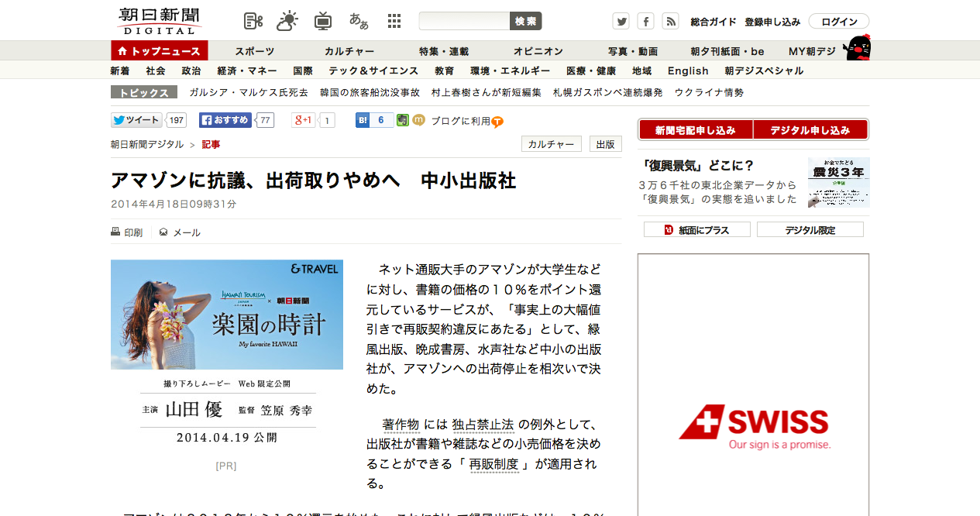The image size is (980, 516).
Task: Open the RSS feed icon
Action: pyautogui.click(x=670, y=21)
